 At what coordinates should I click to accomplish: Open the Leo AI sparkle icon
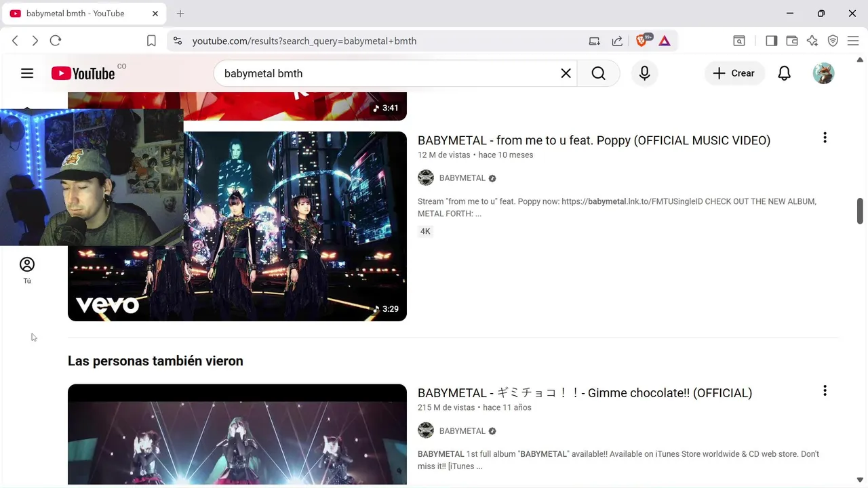(812, 41)
